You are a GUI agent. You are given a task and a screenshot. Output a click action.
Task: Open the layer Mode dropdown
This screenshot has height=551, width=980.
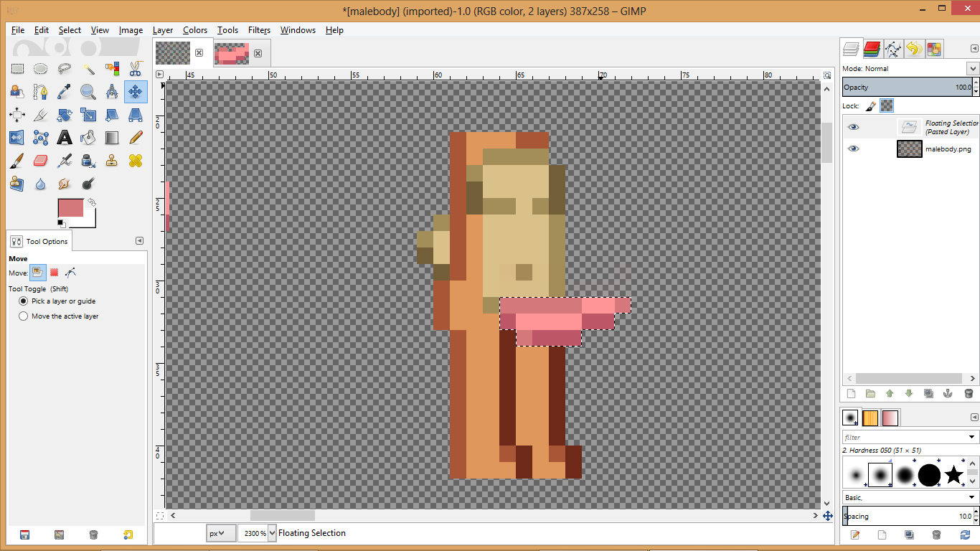click(x=972, y=69)
